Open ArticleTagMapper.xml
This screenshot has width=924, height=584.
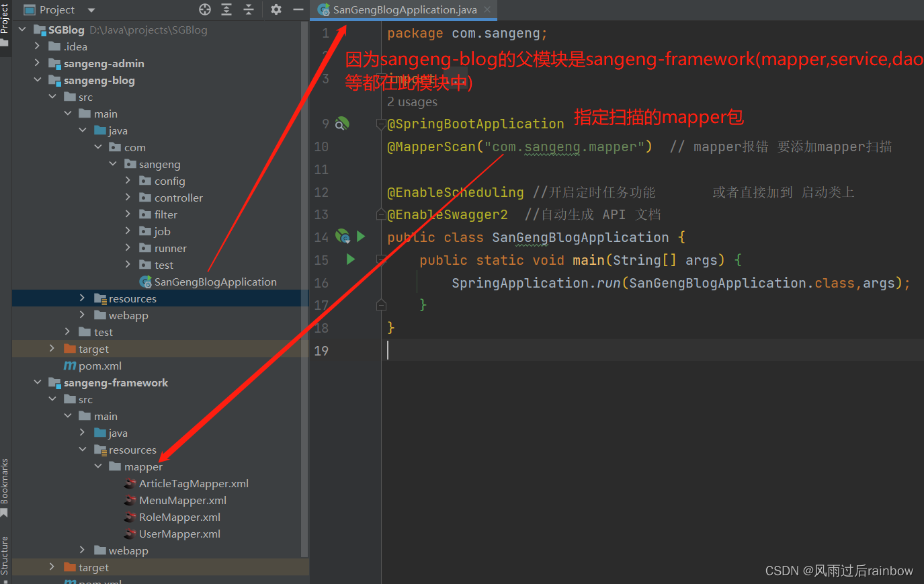[194, 483]
